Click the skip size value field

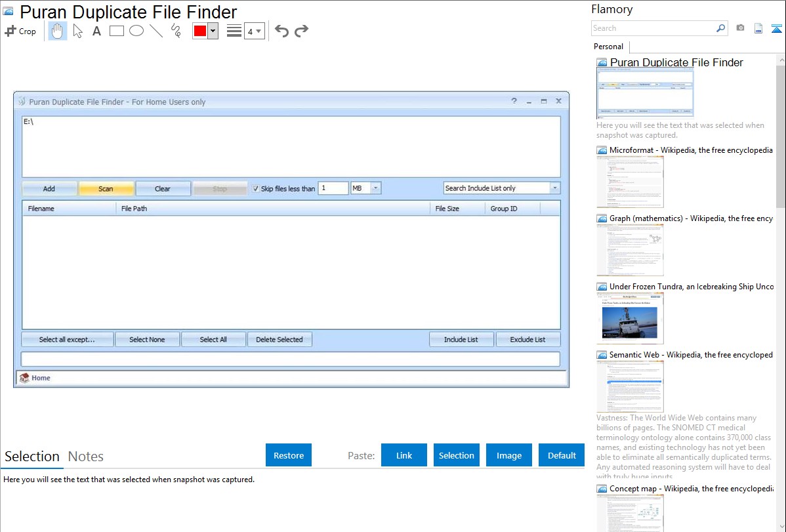pos(333,188)
